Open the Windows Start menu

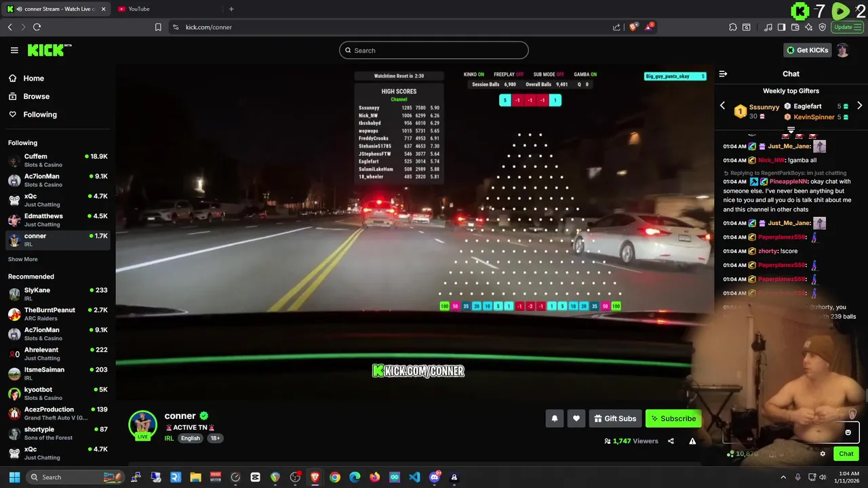pyautogui.click(x=14, y=477)
